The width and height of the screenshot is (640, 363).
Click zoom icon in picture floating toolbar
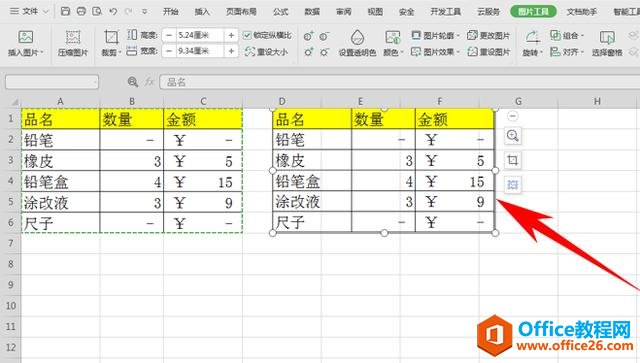pyautogui.click(x=513, y=136)
